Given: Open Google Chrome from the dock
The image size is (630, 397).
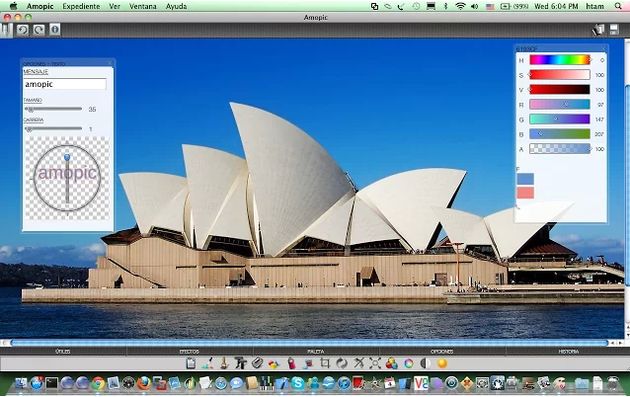Looking at the screenshot, I should coord(98,383).
